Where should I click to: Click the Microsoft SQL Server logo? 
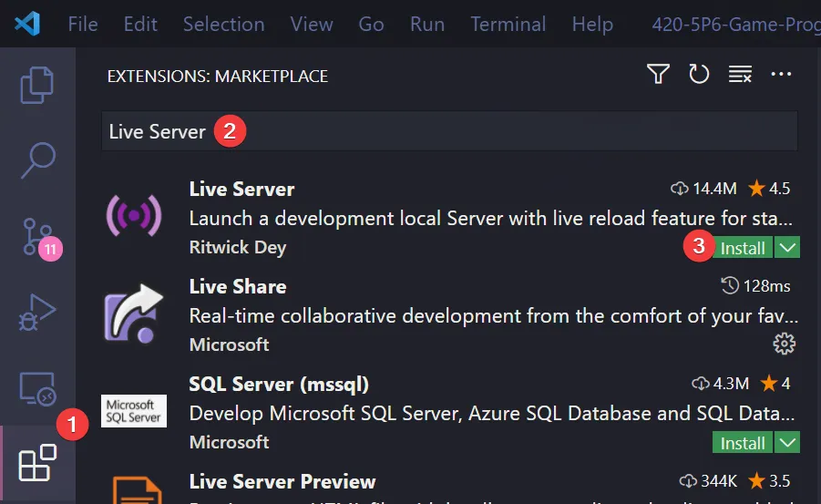[134, 411]
